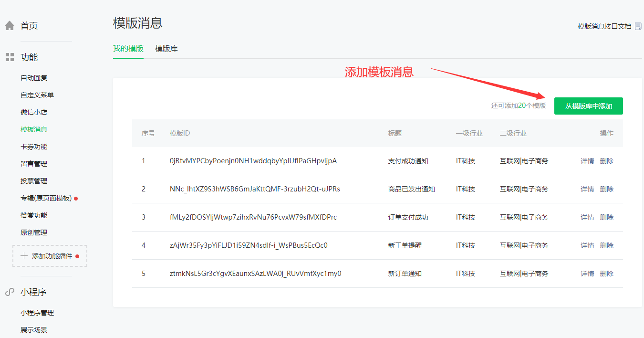View 详情 for 新工单提醒 template
The image size is (644, 338).
pyautogui.click(x=587, y=245)
